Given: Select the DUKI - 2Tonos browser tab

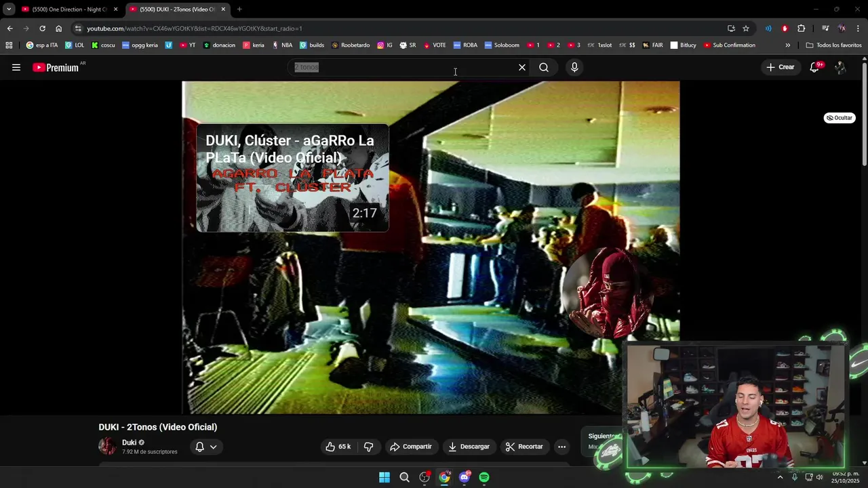Looking at the screenshot, I should tap(178, 9).
